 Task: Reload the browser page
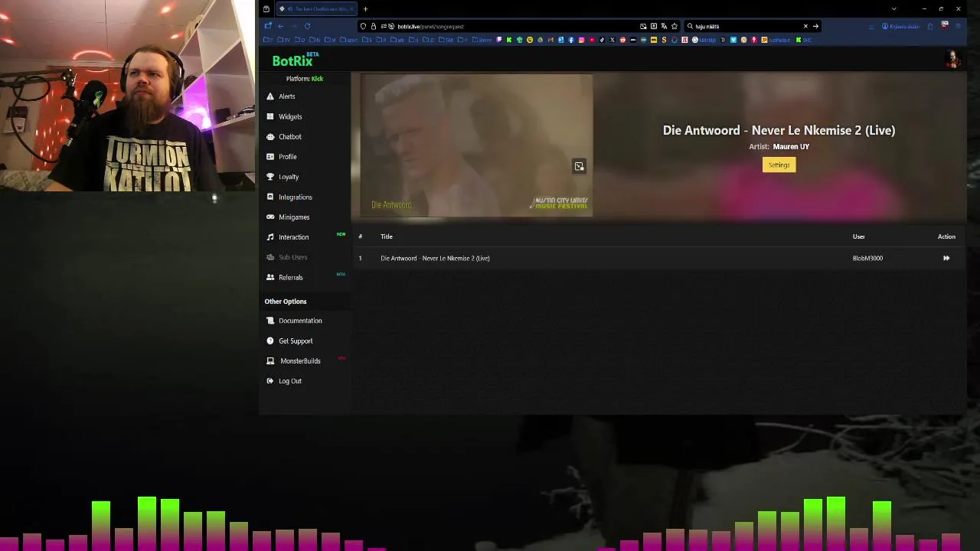pyautogui.click(x=307, y=26)
